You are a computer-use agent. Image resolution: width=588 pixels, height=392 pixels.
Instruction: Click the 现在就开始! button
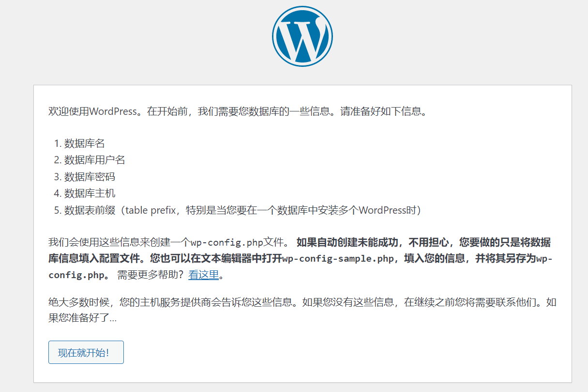86,352
